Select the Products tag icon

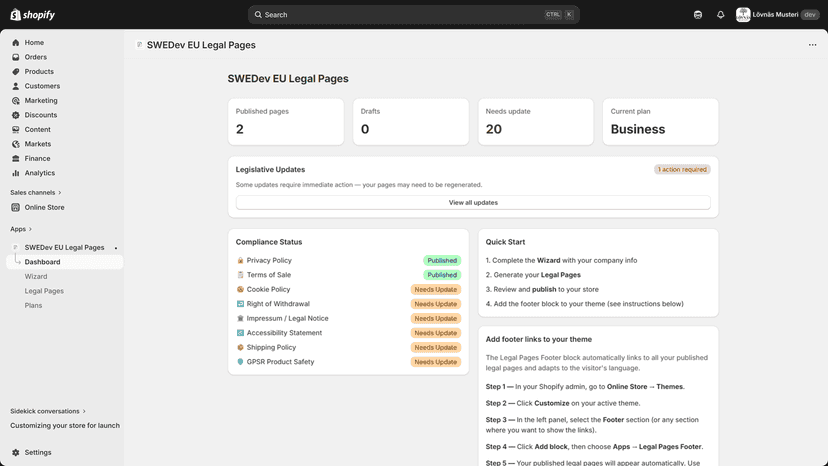pos(15,71)
